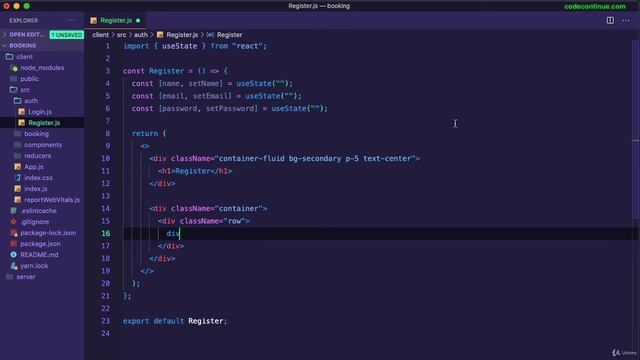Viewport: 640px width, 360px height.
Task: Collapse the client folder
Action: pos(24,57)
